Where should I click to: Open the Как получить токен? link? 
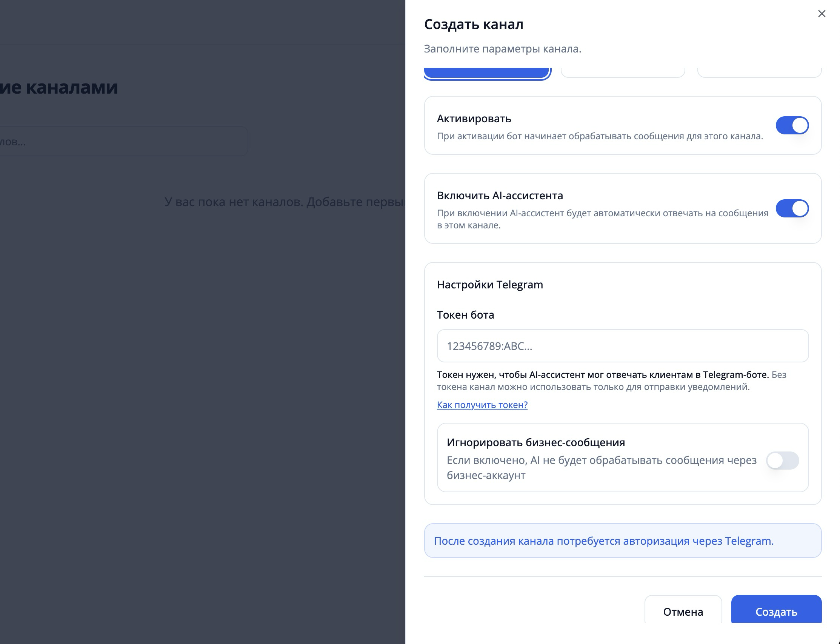click(482, 405)
